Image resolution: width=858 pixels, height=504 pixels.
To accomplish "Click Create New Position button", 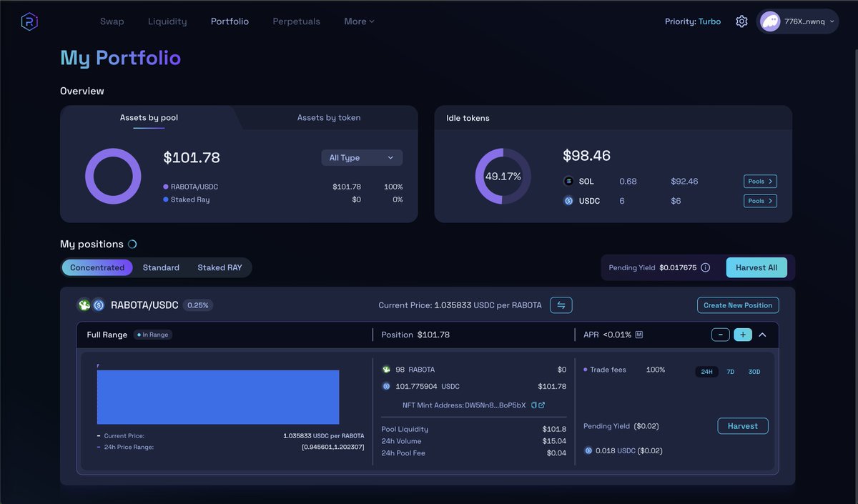I will (x=738, y=305).
